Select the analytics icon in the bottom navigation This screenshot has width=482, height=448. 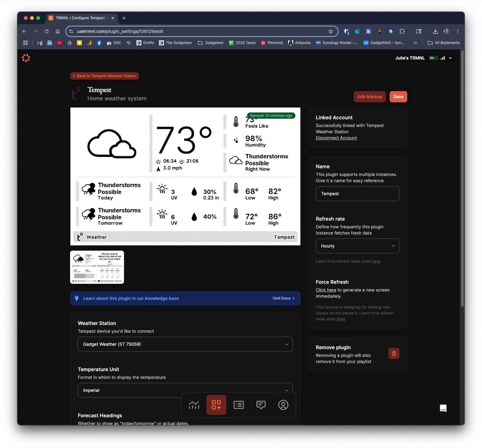194,405
